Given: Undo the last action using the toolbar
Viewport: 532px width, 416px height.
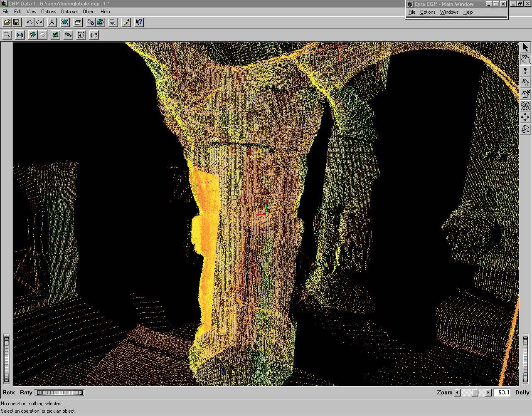Looking at the screenshot, I should 30,22.
